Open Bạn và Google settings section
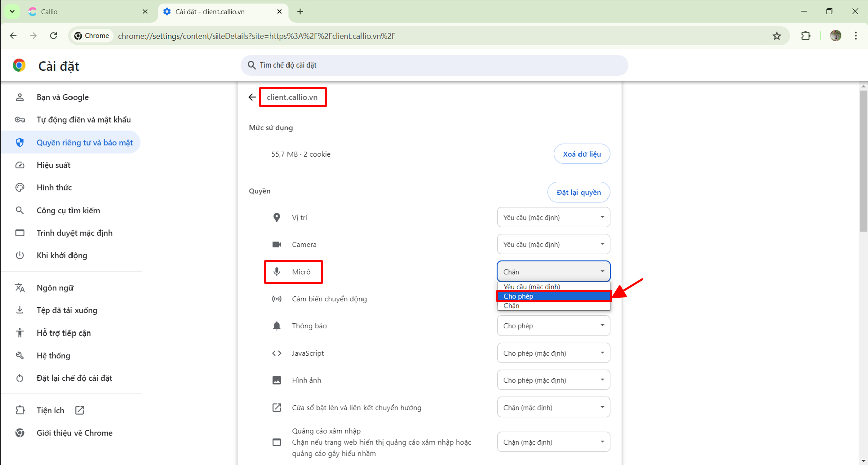 (70, 97)
